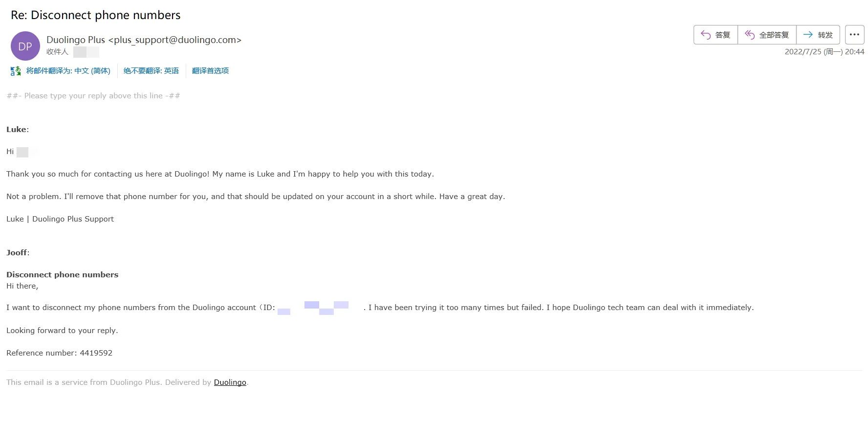Viewport: 868px width, 424px height.
Task: Open the more actions ellipsis menu
Action: pos(854,35)
